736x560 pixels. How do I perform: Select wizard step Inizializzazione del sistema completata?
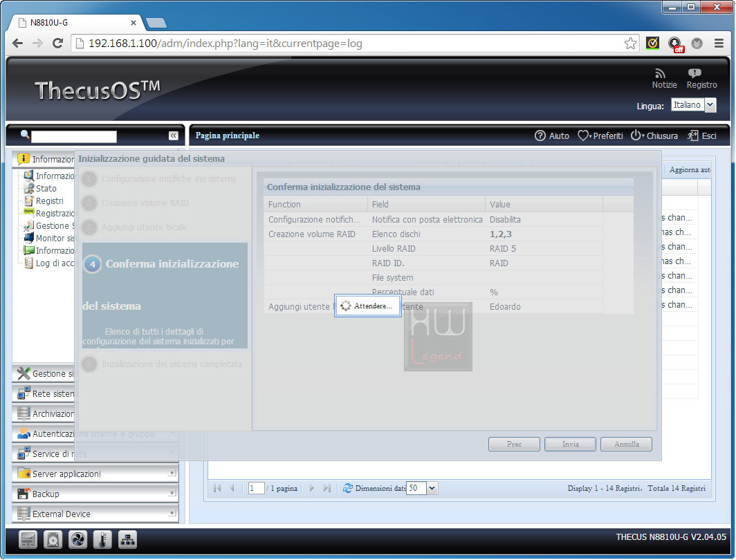click(x=172, y=364)
